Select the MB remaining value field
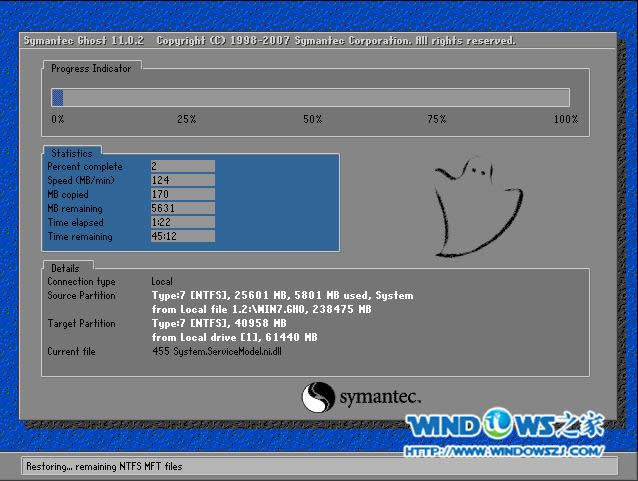 tap(182, 208)
